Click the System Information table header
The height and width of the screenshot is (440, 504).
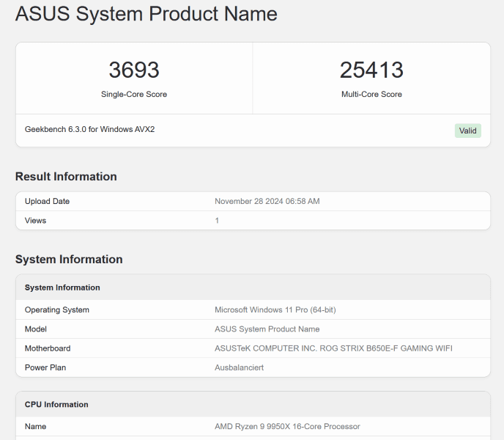pos(62,287)
